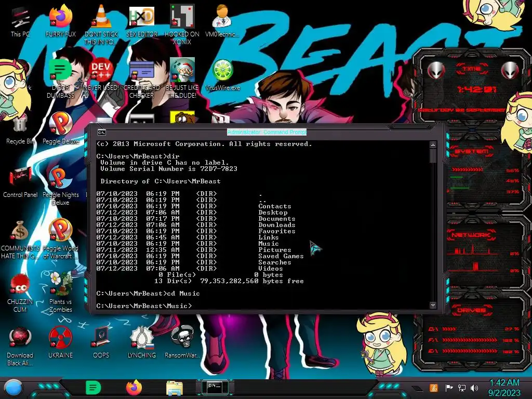This screenshot has height=399, width=532.
Task: Open the COMMUNISTS HATE THIS money bag icon
Action: point(20,239)
